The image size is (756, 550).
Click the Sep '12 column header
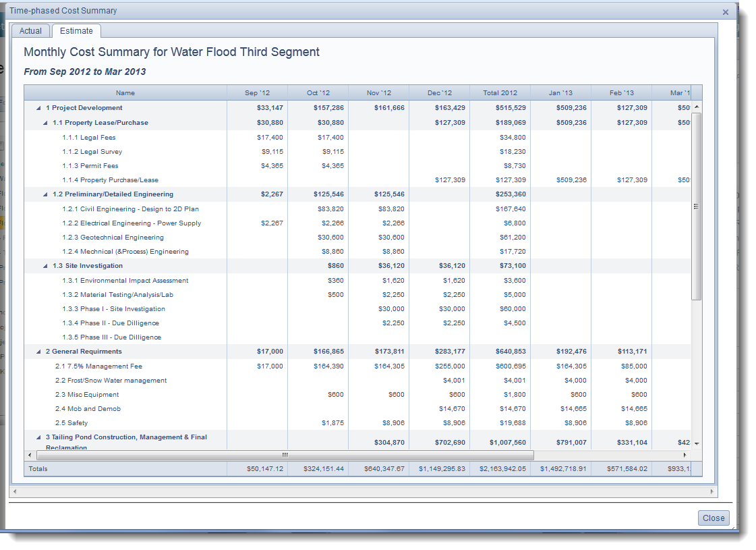point(257,93)
